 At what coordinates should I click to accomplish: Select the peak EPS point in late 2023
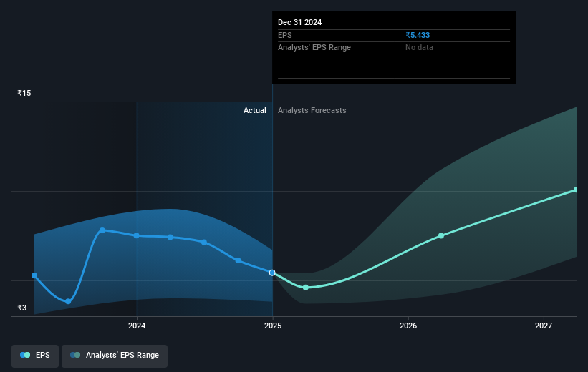[x=102, y=230]
